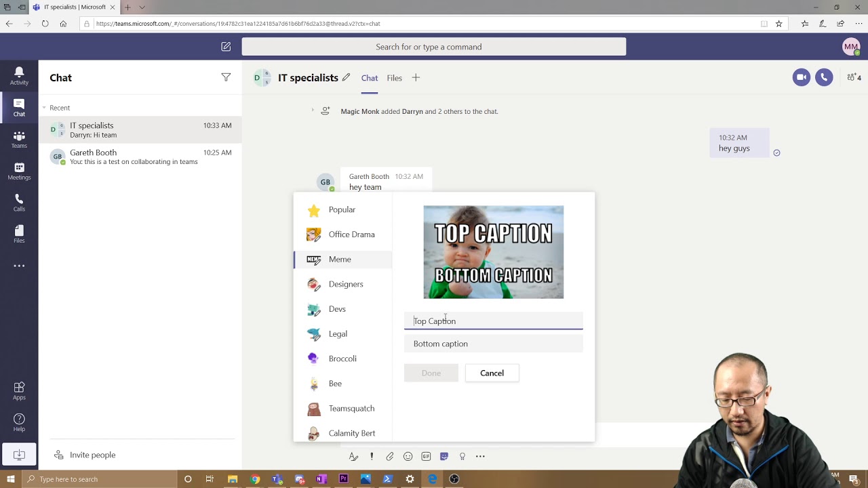Invite people to Teams
The image size is (868, 488).
[x=85, y=455]
